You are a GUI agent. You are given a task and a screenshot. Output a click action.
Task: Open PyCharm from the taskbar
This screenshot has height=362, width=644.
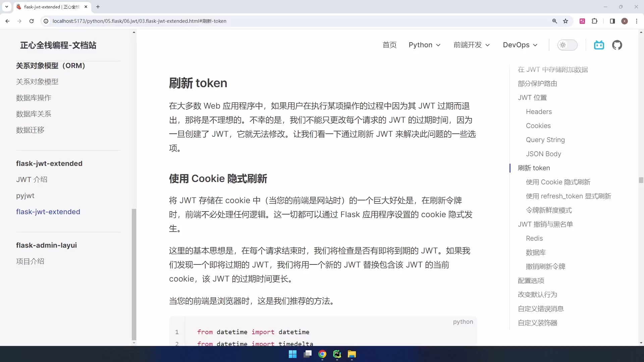pos(337,354)
